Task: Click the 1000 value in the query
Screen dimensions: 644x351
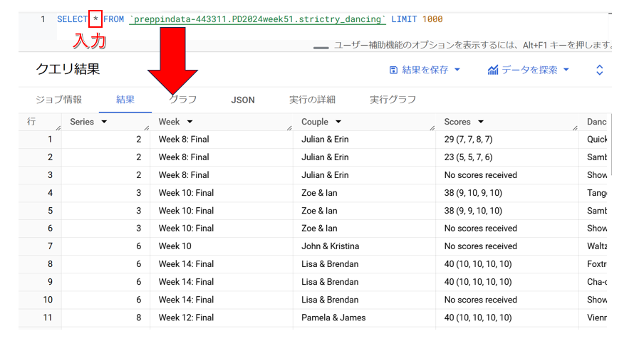Action: coord(432,19)
